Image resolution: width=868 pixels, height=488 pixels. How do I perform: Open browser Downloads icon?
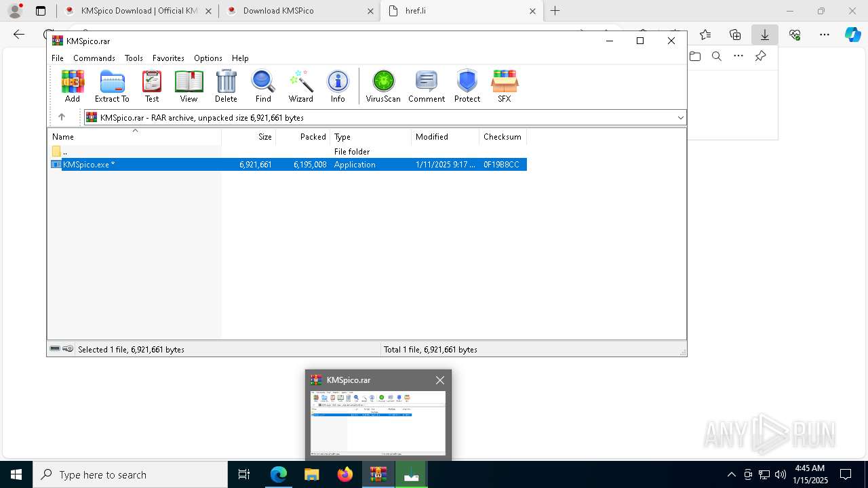(x=765, y=35)
